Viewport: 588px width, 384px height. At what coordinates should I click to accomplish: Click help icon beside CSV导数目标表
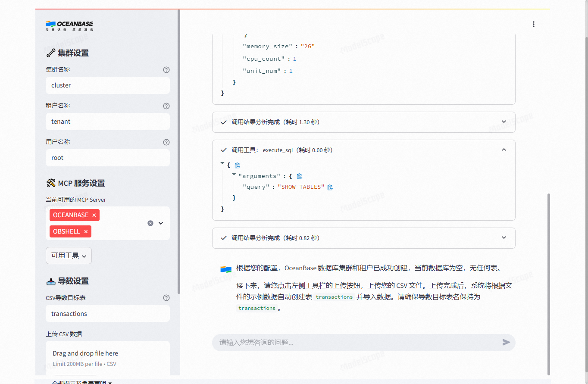166,297
